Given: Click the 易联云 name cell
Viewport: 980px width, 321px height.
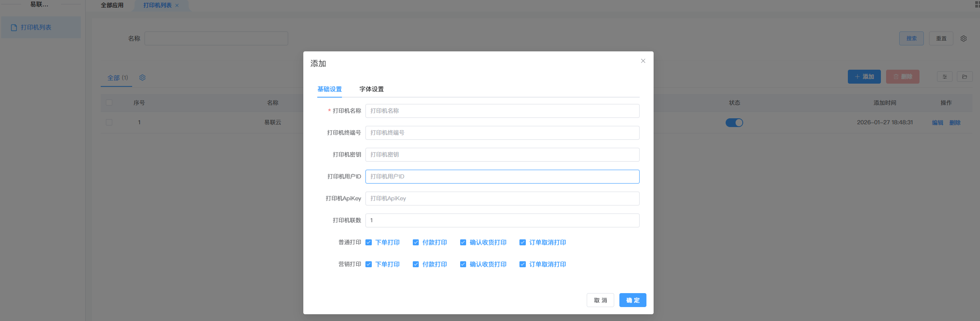Looking at the screenshot, I should pyautogui.click(x=273, y=122).
